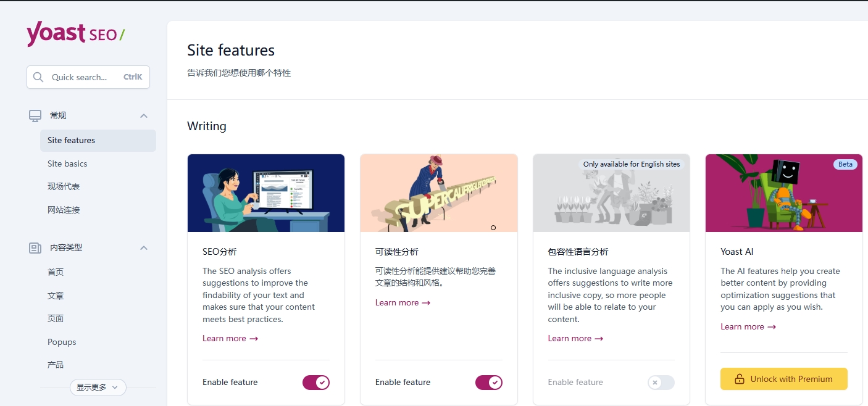Click the 告诉我们您想使用哪个特性 subtitle
This screenshot has width=868, height=406.
click(x=239, y=73)
